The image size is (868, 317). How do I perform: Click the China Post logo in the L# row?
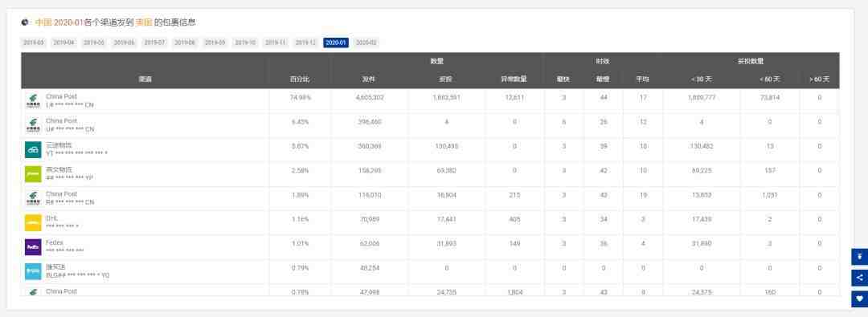click(x=33, y=100)
